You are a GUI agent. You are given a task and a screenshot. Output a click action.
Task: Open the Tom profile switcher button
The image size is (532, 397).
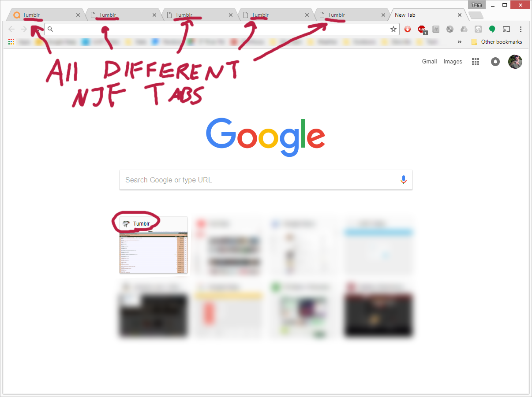[477, 5]
